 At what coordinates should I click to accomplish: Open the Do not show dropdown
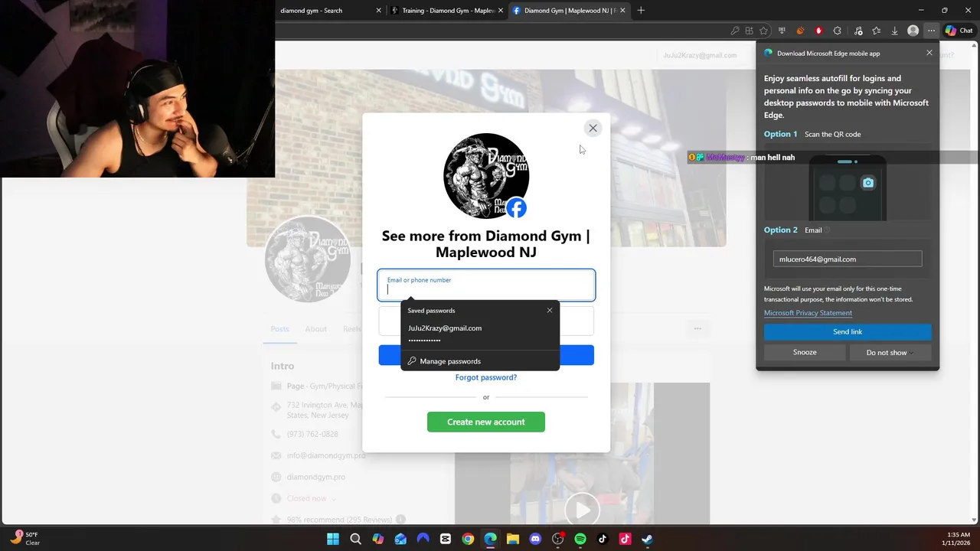(890, 352)
